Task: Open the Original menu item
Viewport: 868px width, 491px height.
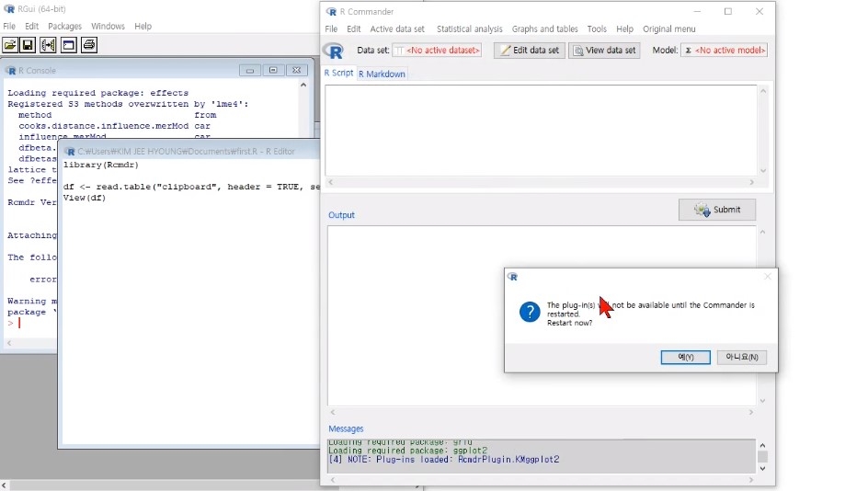Action: click(x=668, y=29)
